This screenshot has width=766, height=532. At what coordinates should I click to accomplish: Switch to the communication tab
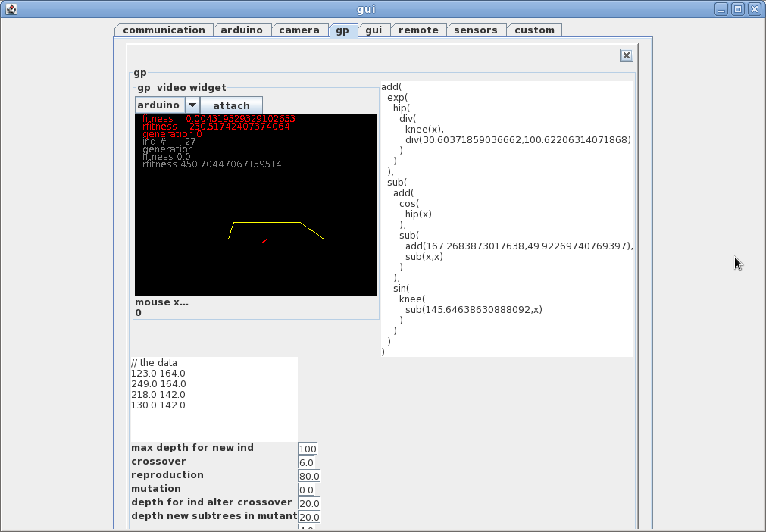tap(164, 30)
